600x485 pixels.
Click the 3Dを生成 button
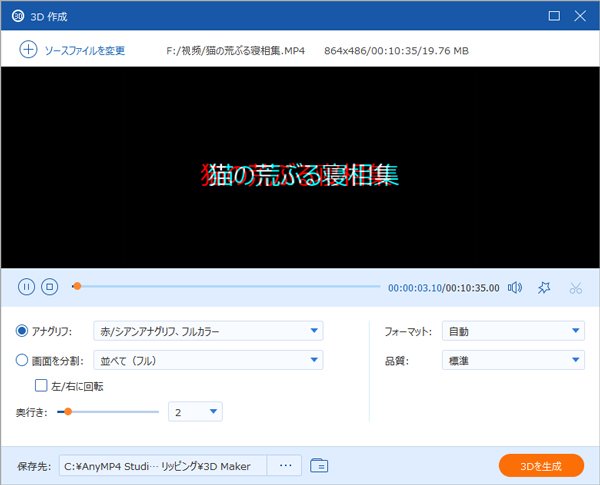[x=541, y=466]
